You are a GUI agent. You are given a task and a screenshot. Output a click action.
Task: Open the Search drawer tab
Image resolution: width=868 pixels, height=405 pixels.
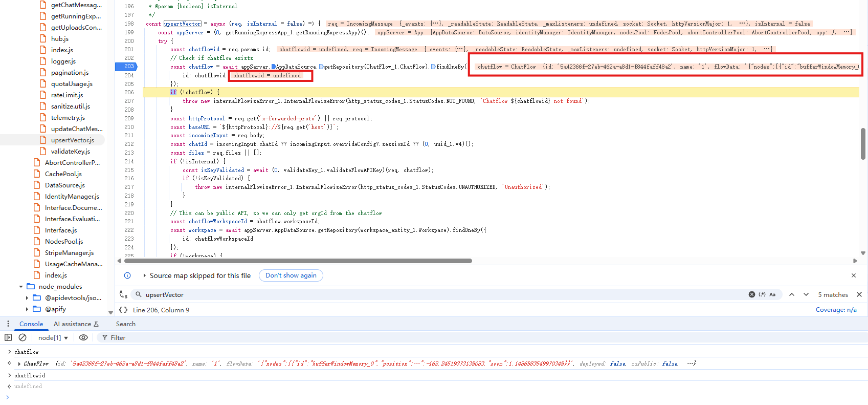click(125, 324)
